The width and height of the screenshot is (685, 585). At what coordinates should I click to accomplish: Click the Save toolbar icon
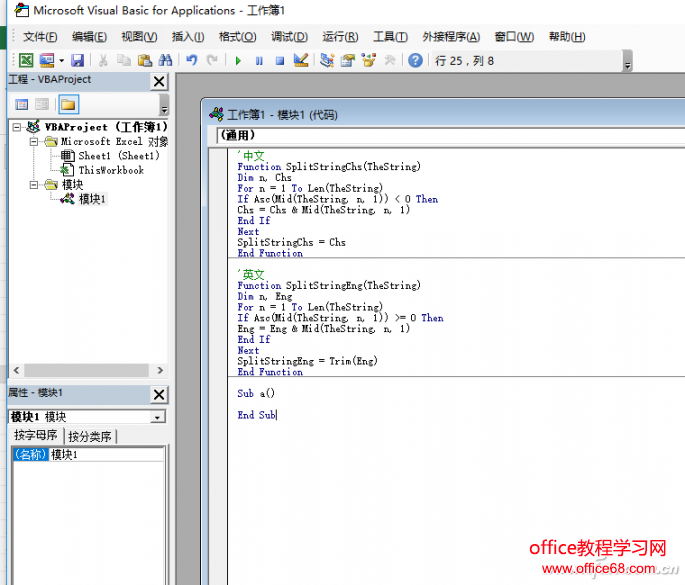coord(77,61)
